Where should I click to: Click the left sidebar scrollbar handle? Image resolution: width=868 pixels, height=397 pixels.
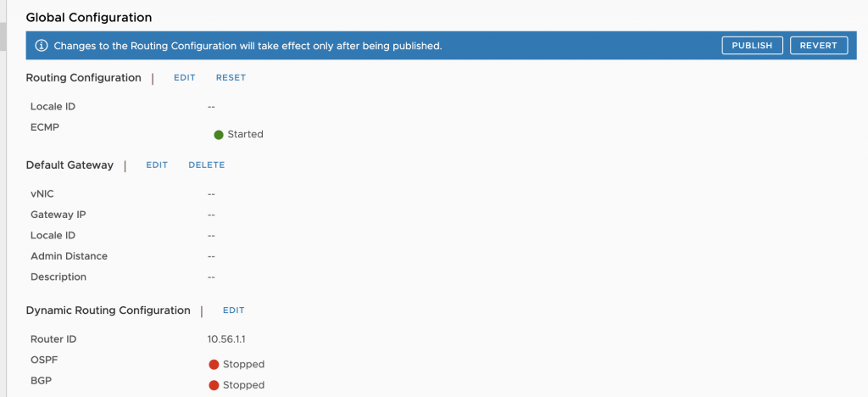(x=3, y=36)
